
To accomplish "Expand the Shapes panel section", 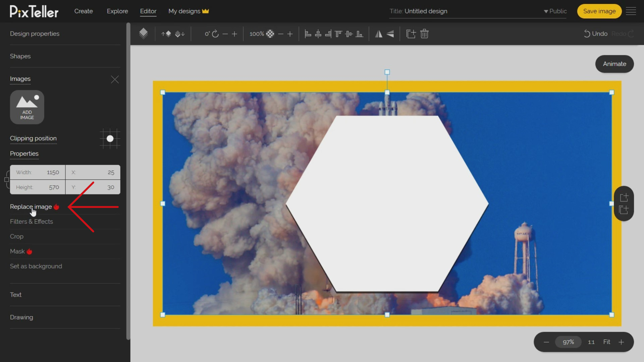I will (x=20, y=56).
